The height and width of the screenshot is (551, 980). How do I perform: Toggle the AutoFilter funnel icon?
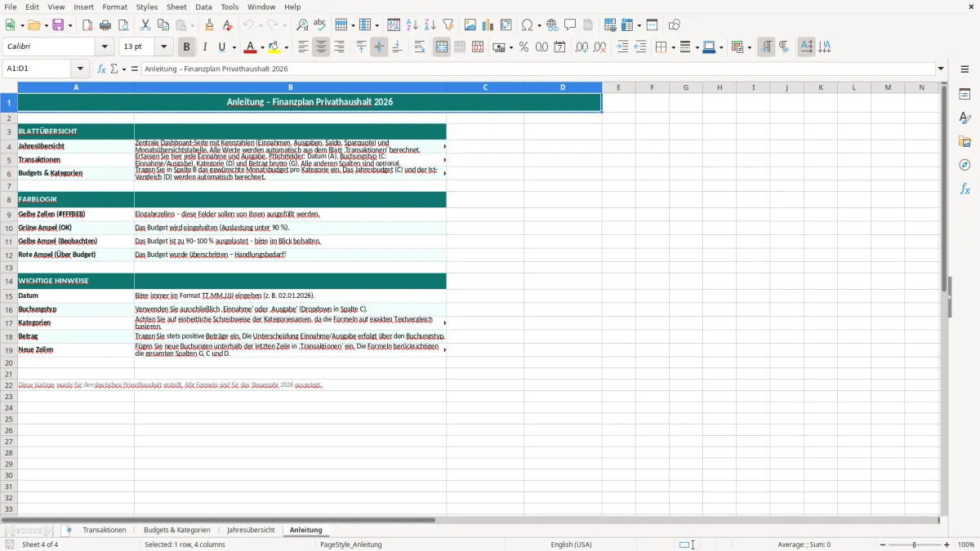[x=448, y=25]
